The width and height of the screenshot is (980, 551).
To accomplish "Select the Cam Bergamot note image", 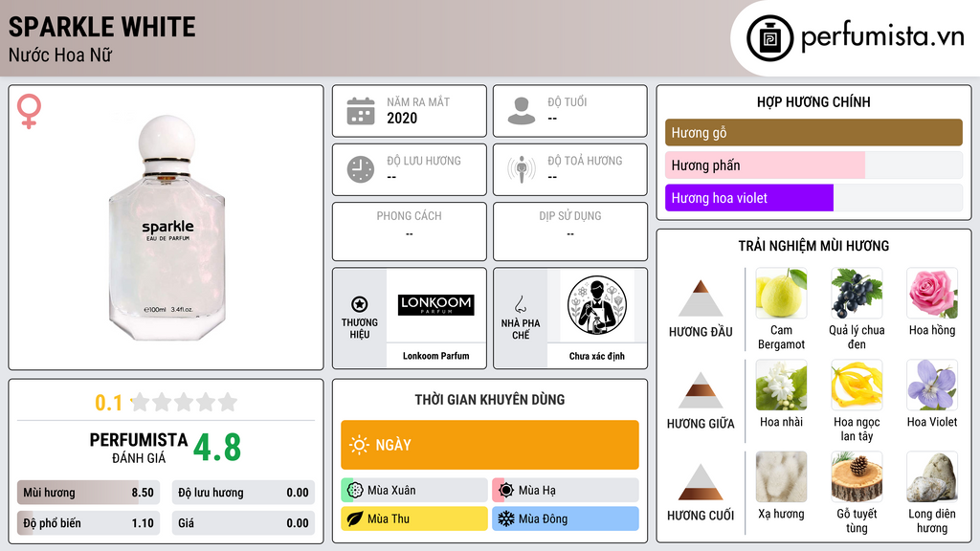I will click(x=781, y=293).
